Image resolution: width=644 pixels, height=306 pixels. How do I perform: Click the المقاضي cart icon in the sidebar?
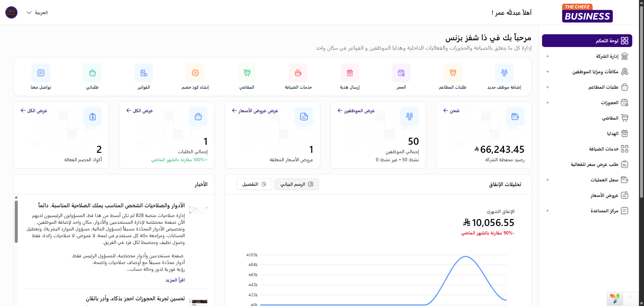pos(625,118)
